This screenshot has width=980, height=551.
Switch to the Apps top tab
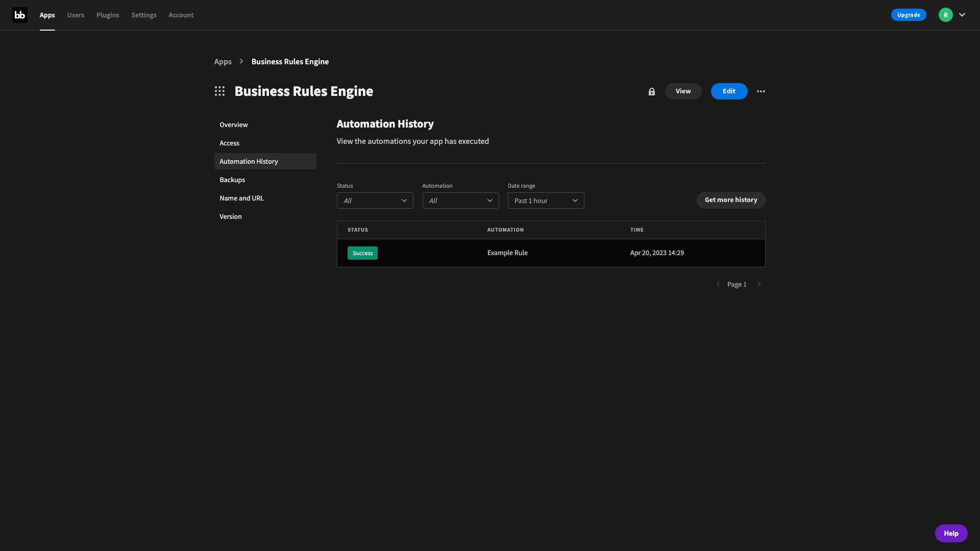[47, 15]
